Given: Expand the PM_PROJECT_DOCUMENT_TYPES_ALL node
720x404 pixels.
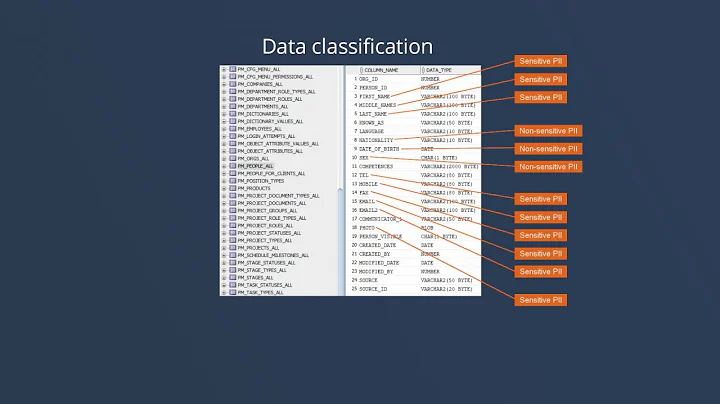Looking at the screenshot, I should click(224, 196).
